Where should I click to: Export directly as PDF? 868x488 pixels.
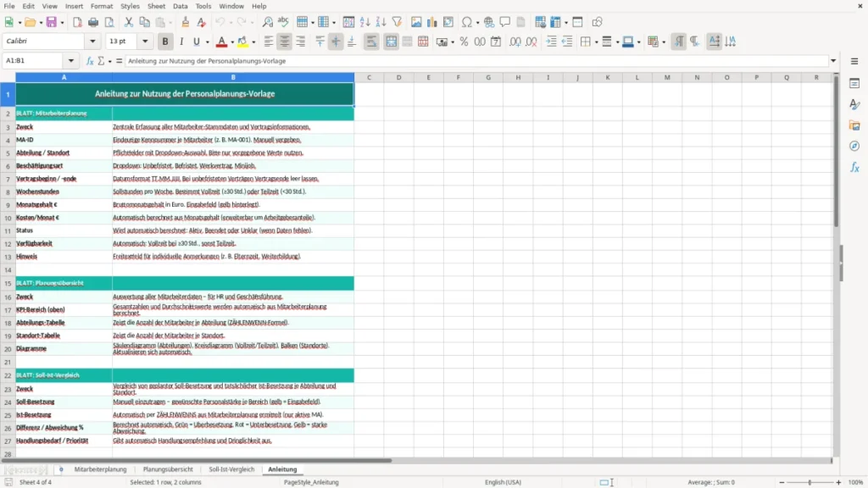77,22
